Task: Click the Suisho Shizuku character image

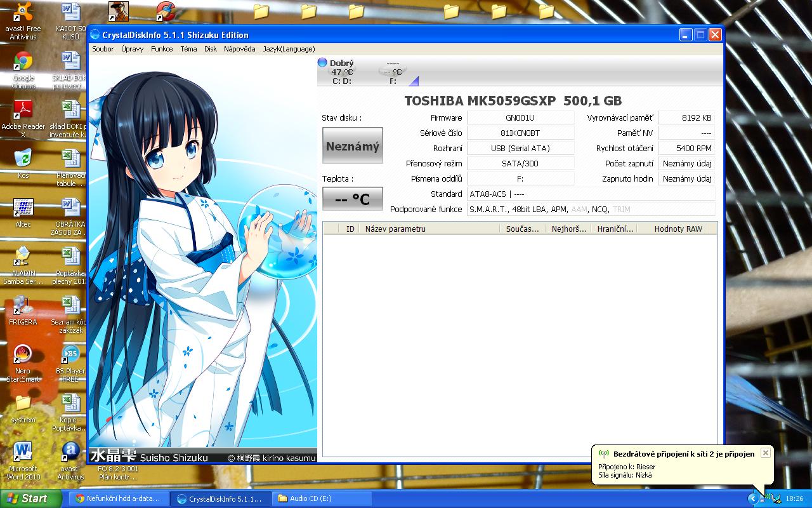Action: click(202, 259)
